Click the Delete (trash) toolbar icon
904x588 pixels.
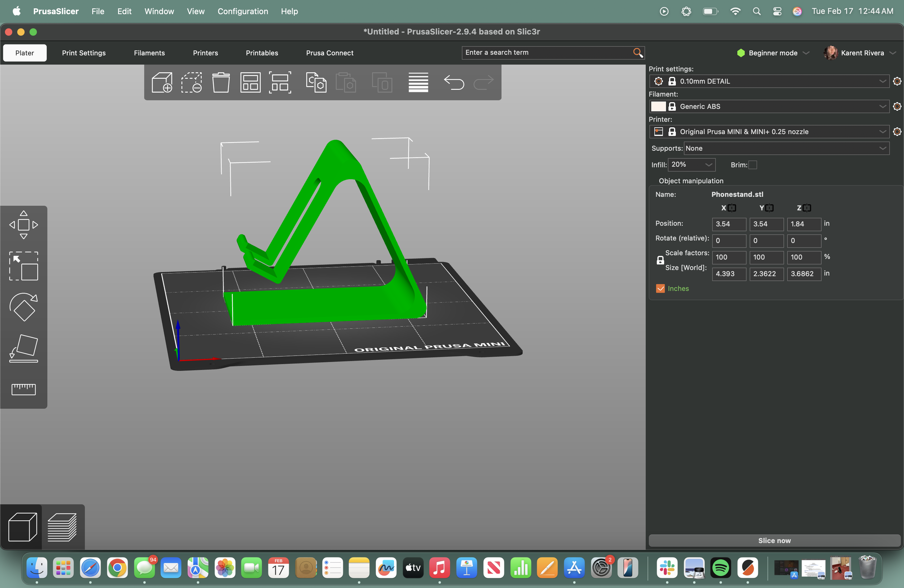[x=221, y=82]
